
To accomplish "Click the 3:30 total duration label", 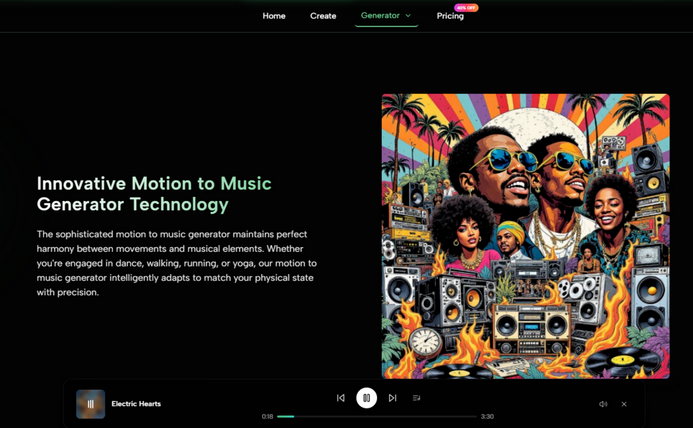I will click(x=487, y=416).
